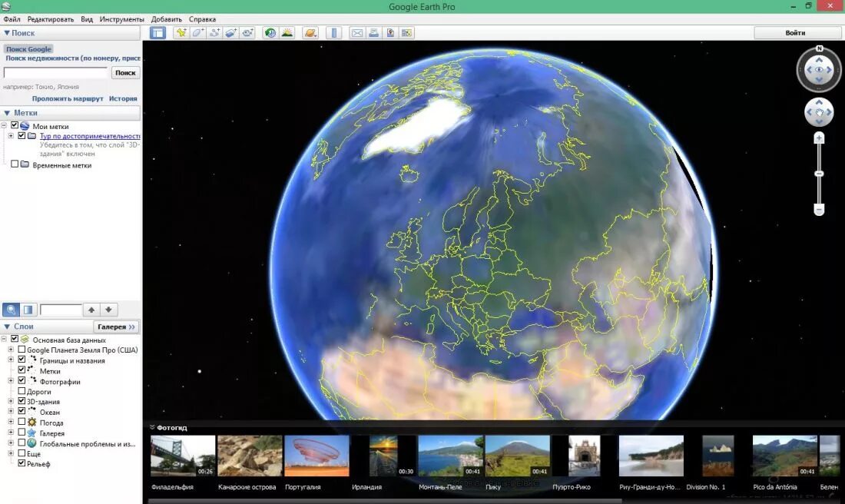Click the zoom-out minus on the zoom slider
Viewport: 845px width, 504px height.
[819, 209]
